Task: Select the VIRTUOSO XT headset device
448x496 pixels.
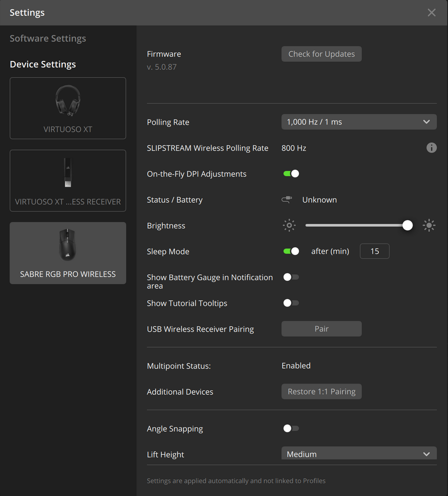Action: pos(68,108)
